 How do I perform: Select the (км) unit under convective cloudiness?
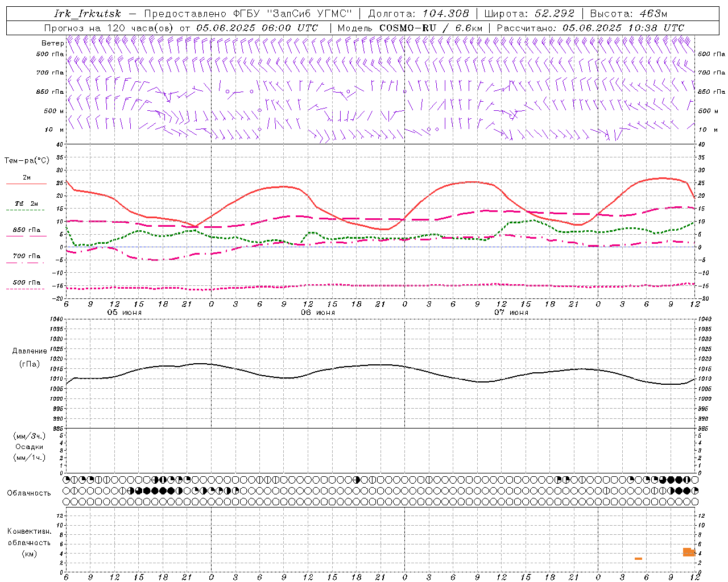(x=29, y=554)
